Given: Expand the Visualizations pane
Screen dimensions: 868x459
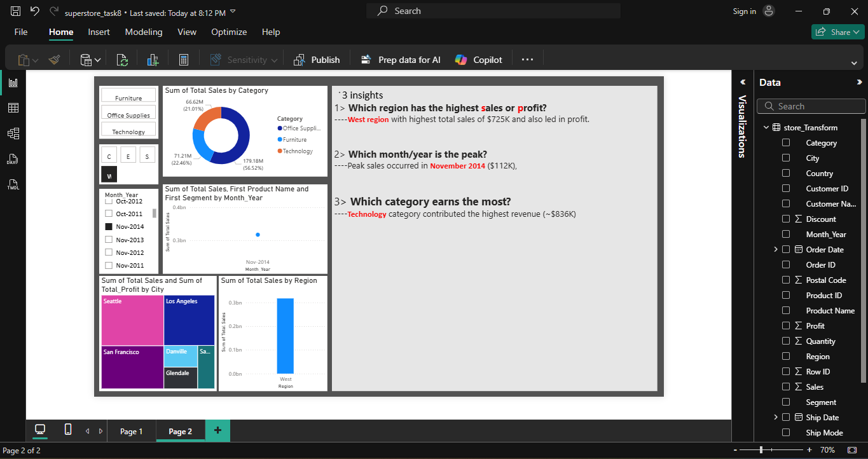Looking at the screenshot, I should (x=741, y=83).
